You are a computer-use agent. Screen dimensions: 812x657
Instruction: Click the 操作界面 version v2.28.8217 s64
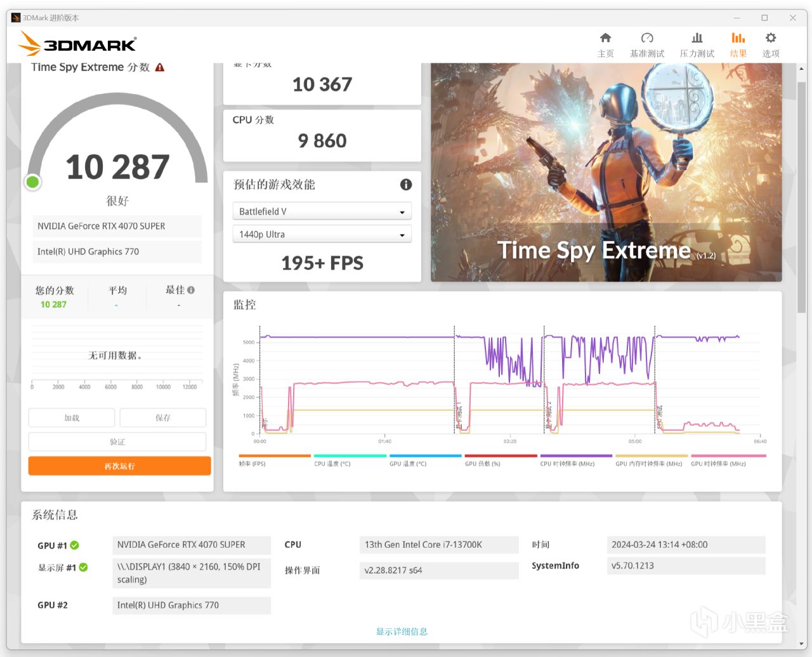(439, 570)
